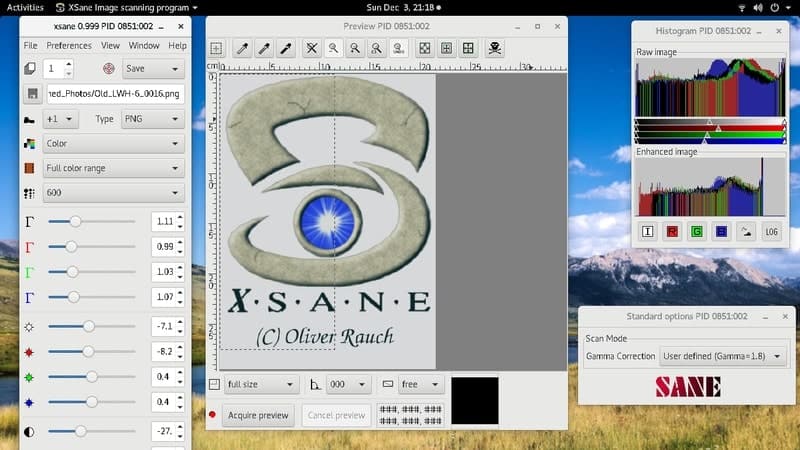This screenshot has width=800, height=450.
Task: Open the PNG file type dropdown
Action: point(153,119)
